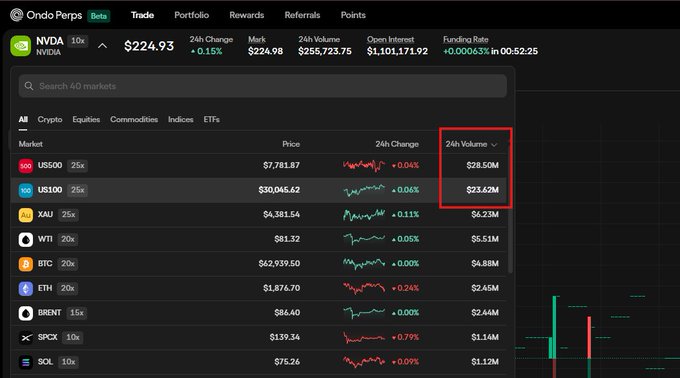Click the BTC bitcoin icon
Image resolution: width=680 pixels, height=378 pixels.
pyautogui.click(x=26, y=264)
